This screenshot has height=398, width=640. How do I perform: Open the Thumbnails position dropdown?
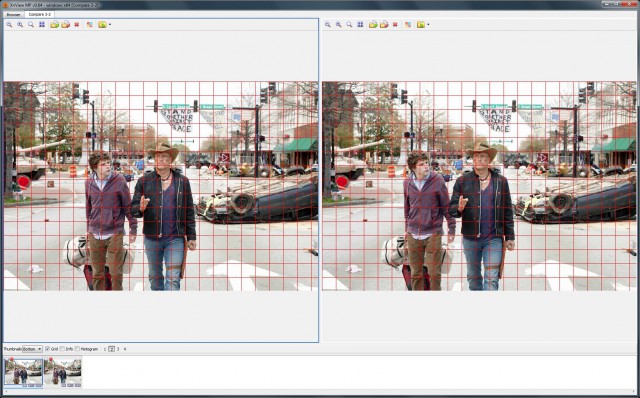pos(32,349)
